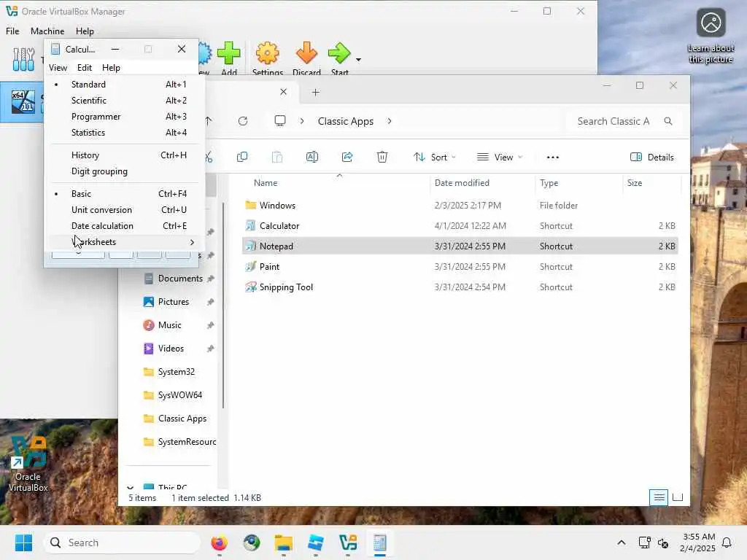Add a new File Explorer tab
Screen dimensions: 747x560
tap(315, 93)
